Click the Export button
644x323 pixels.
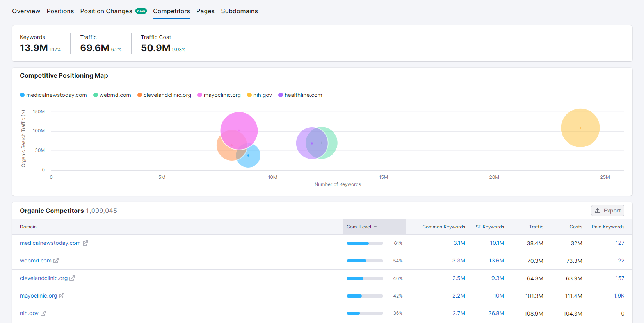(608, 211)
